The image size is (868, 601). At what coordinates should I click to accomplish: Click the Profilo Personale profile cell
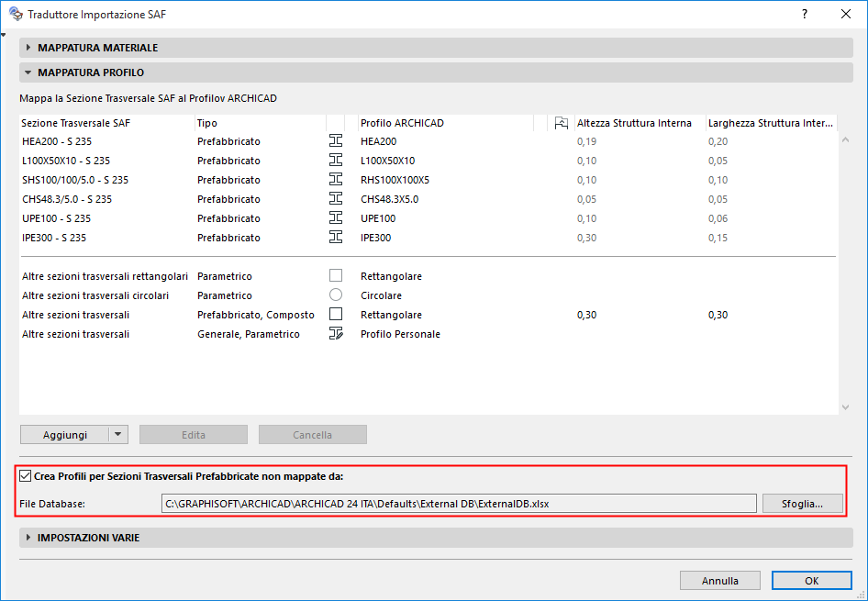point(400,334)
